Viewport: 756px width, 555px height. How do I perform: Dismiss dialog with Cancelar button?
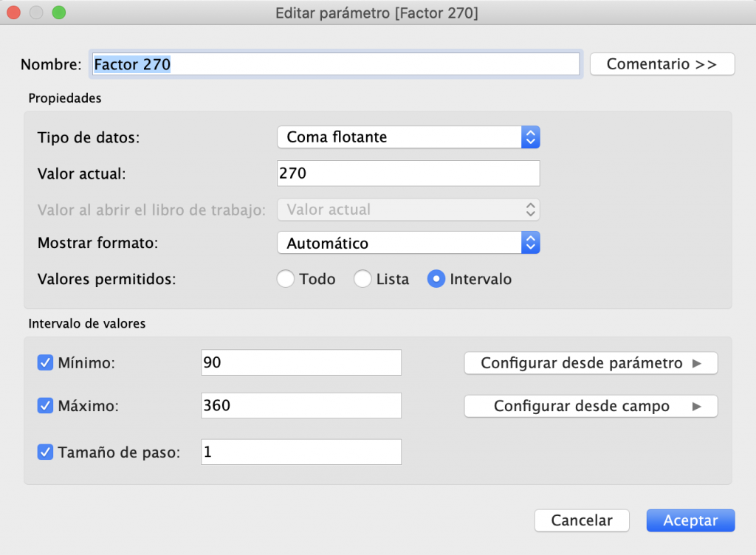582,520
